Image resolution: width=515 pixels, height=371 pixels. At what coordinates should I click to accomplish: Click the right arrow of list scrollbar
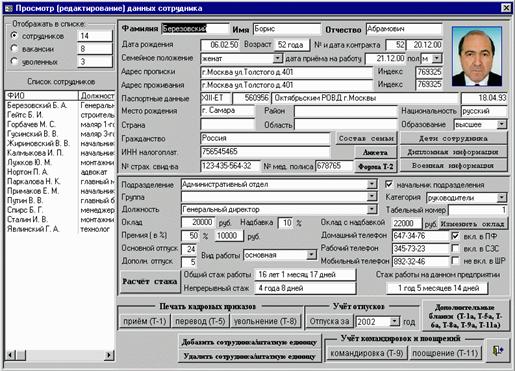(x=109, y=355)
